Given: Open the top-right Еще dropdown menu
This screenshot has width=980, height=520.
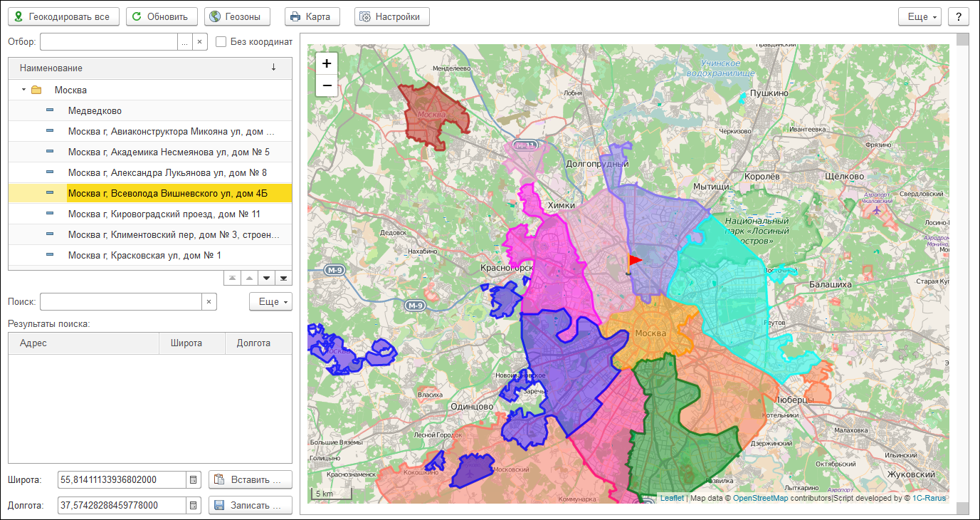Looking at the screenshot, I should [920, 16].
